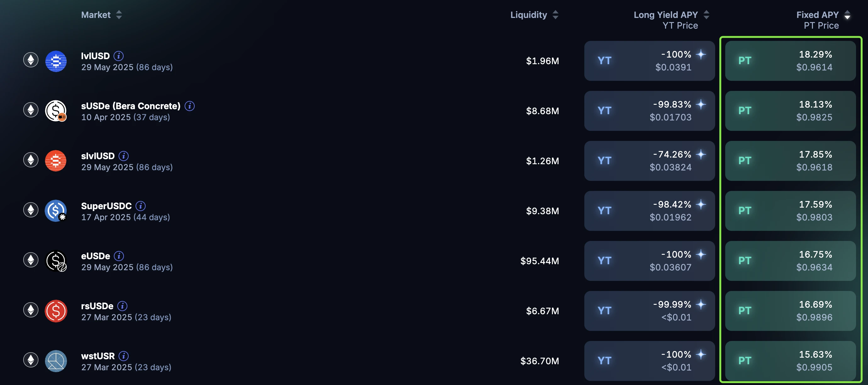Select the eUSDe YT $0.03607 button
868x385 pixels.
649,261
